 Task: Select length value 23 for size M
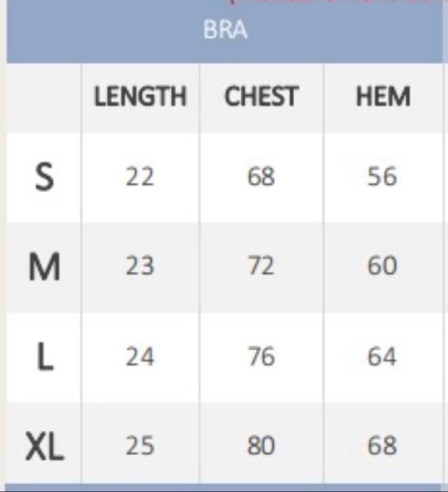pyautogui.click(x=140, y=266)
